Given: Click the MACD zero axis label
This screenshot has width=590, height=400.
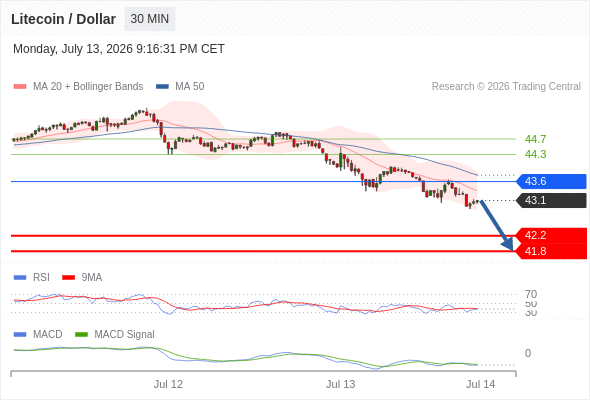Looking at the screenshot, I should point(528,353).
